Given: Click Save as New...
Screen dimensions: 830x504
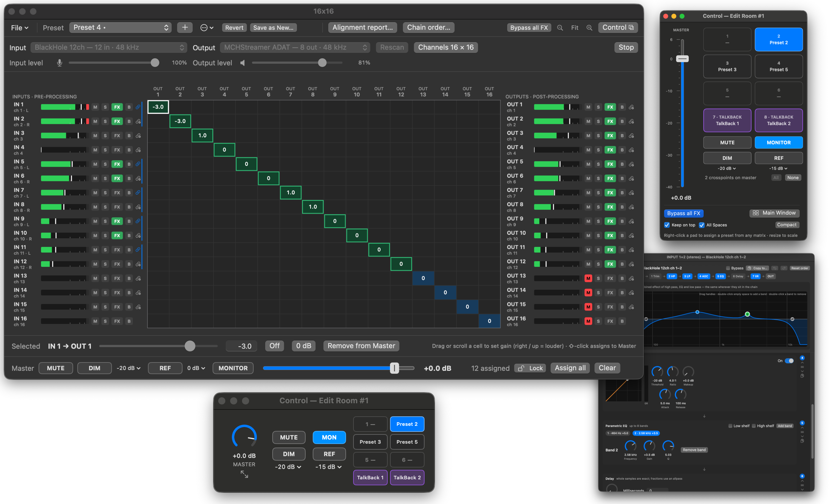Looking at the screenshot, I should [x=273, y=28].
